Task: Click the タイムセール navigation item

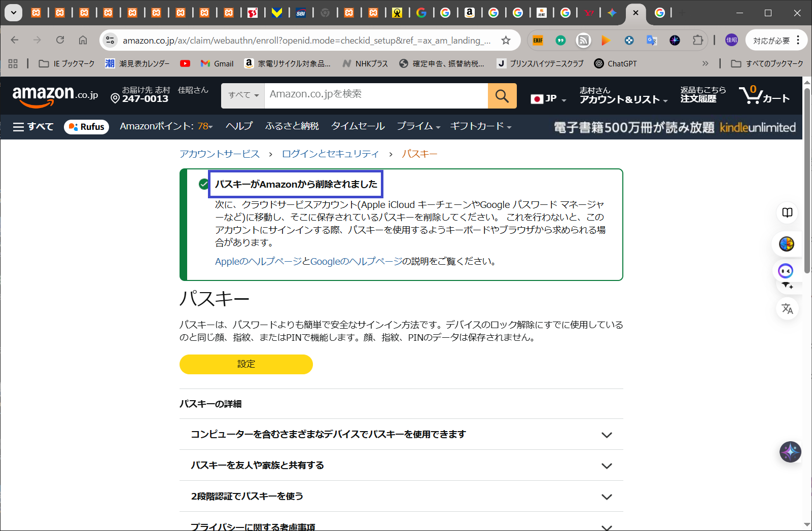Action: click(358, 126)
